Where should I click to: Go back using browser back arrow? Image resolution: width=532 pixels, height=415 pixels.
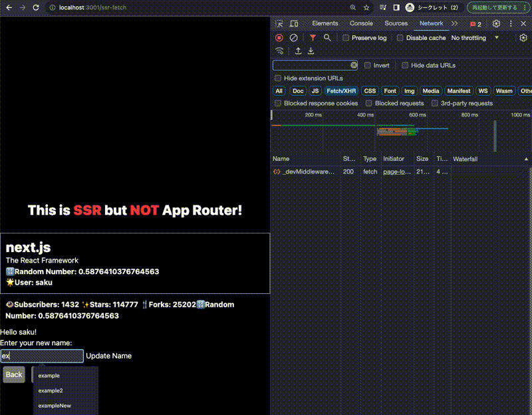point(9,7)
